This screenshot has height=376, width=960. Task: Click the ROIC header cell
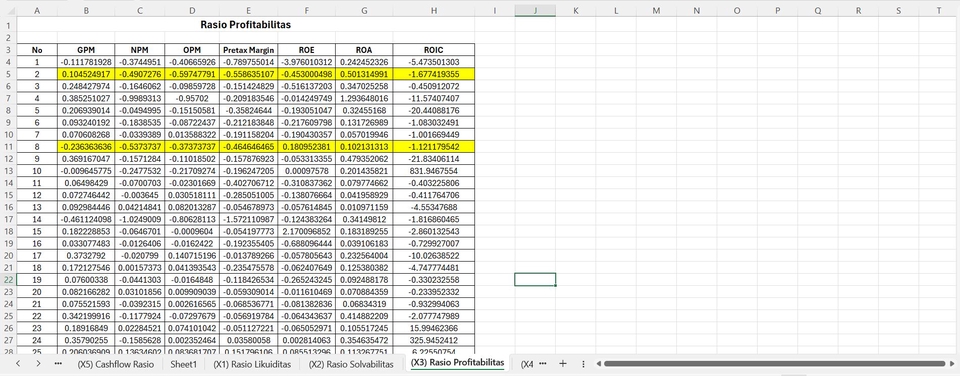click(x=433, y=50)
